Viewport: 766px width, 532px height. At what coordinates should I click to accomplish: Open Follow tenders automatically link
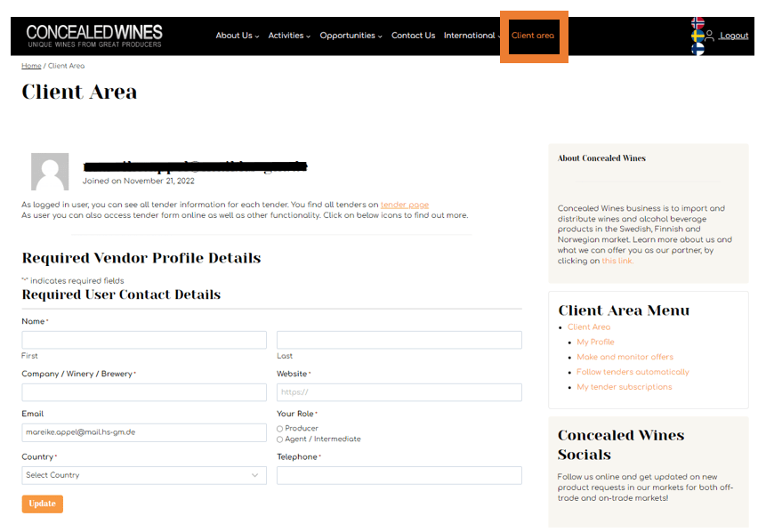[633, 372]
